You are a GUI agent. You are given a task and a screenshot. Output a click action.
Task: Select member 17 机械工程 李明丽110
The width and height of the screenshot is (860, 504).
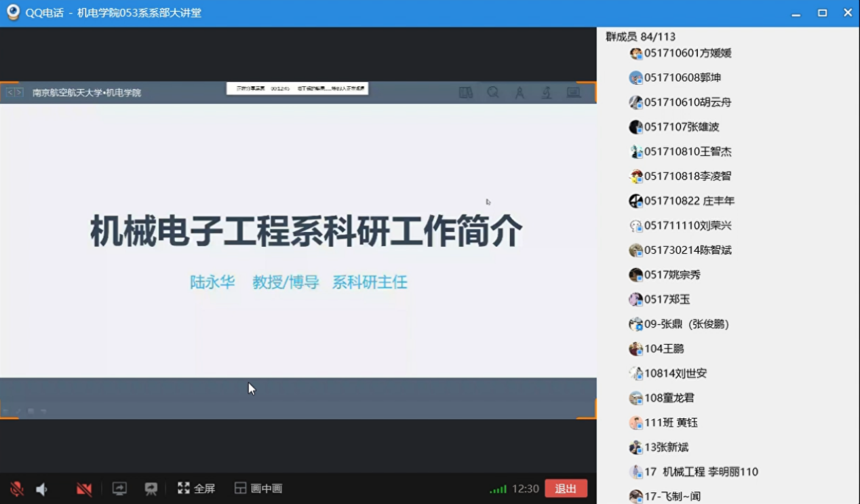pyautogui.click(x=701, y=472)
